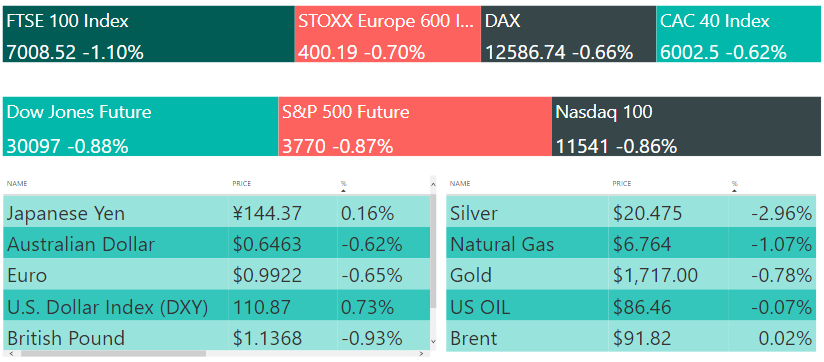Click the NAME header in commodities table
Viewport: 824px width, 362px height.
point(460,184)
